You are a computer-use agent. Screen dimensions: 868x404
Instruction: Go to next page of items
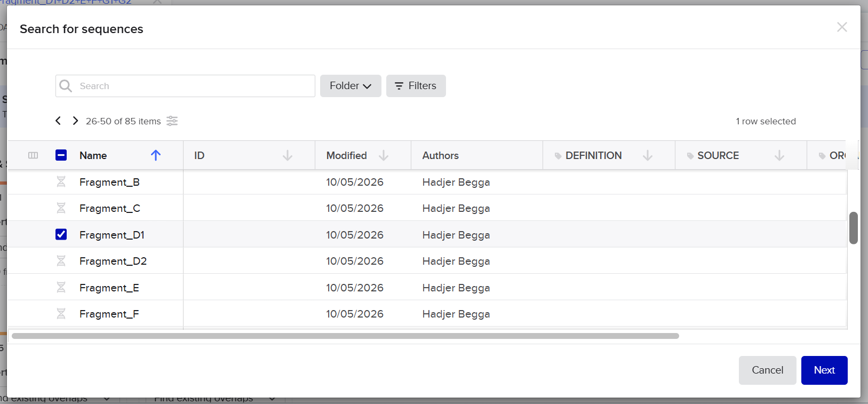(x=75, y=121)
